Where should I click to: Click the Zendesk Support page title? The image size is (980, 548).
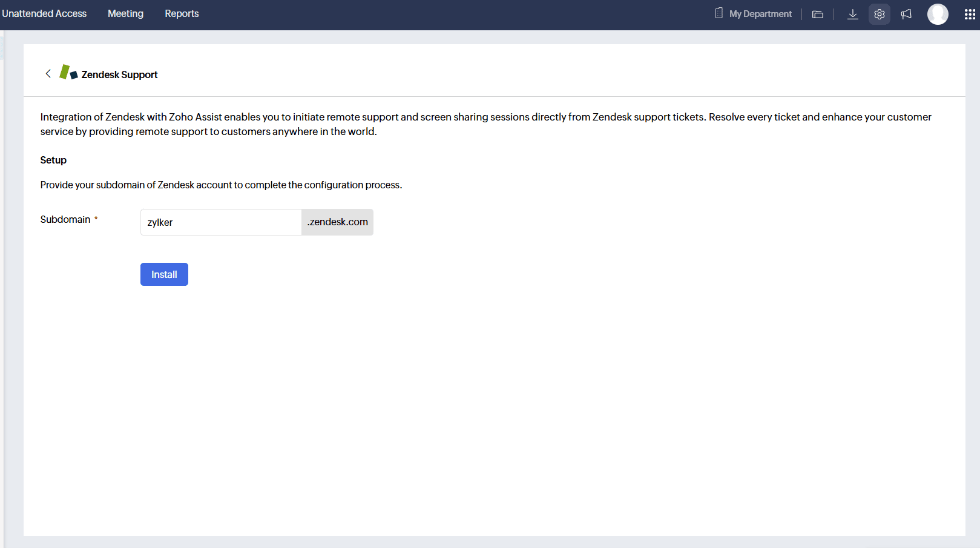pyautogui.click(x=119, y=74)
